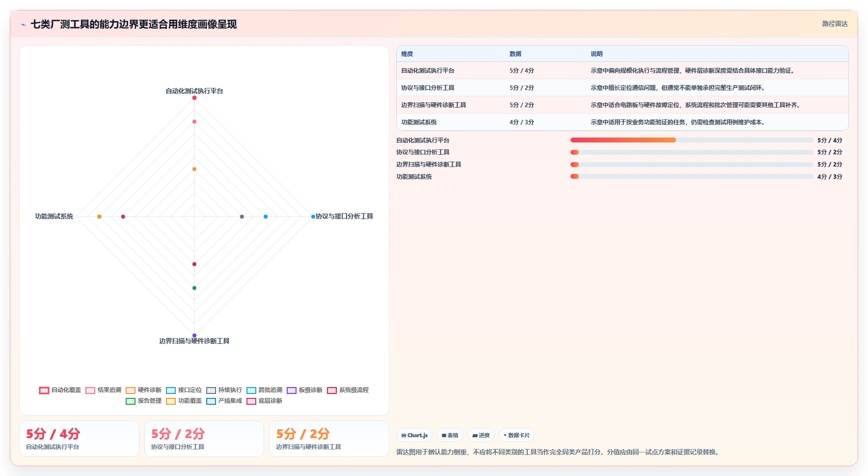Toggle the 自动化覆盖 legend item
The height and width of the screenshot is (476, 868).
click(x=60, y=390)
